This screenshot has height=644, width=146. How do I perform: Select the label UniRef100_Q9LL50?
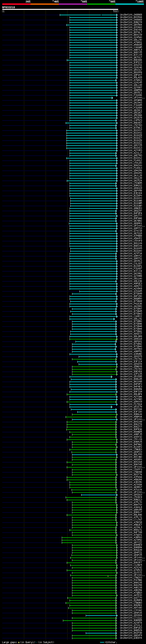[131, 40]
